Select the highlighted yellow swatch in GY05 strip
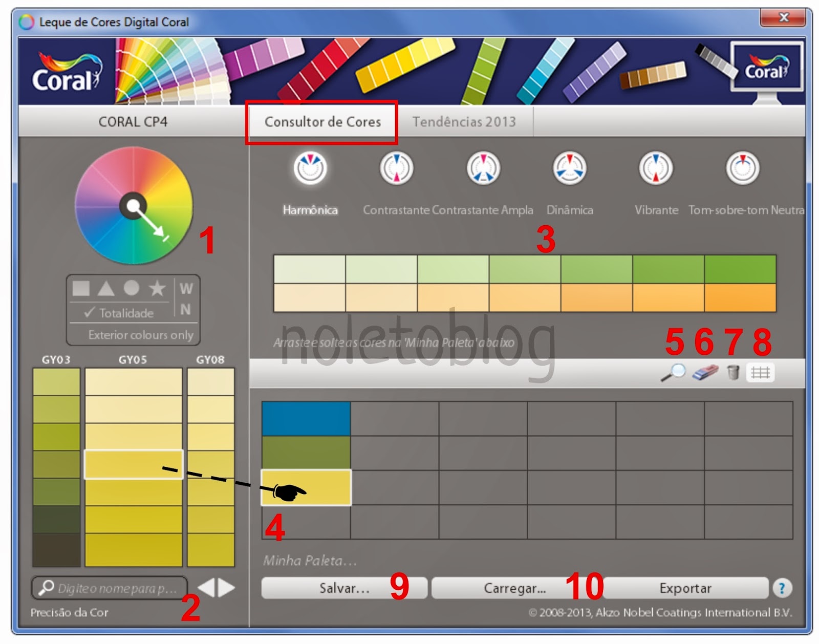Viewport: 819px width, 644px height. point(133,464)
